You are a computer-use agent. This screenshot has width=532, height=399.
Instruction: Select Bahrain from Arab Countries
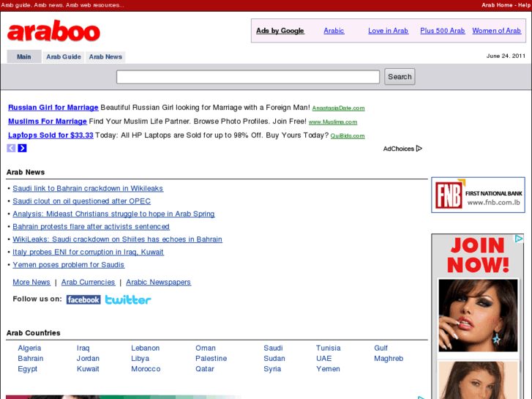point(31,359)
